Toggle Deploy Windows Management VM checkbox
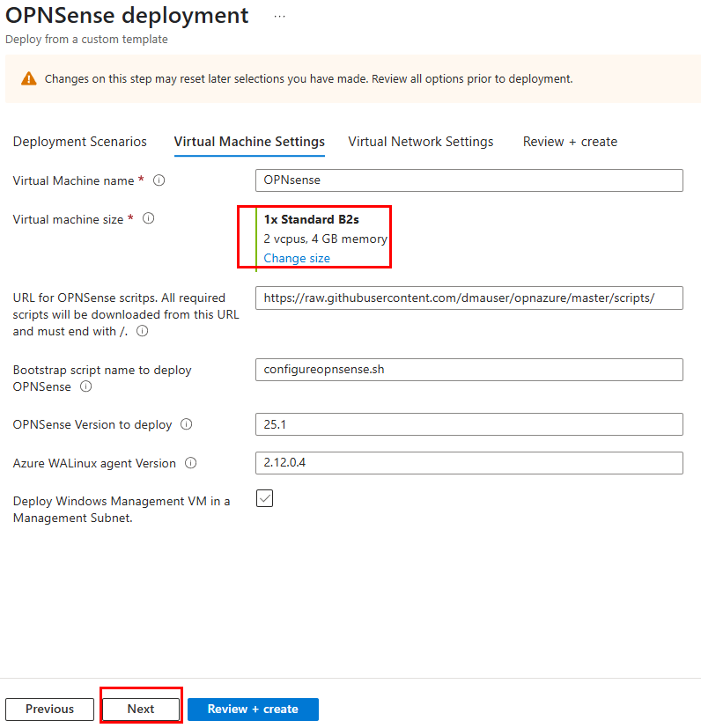The image size is (701, 728). point(264,498)
